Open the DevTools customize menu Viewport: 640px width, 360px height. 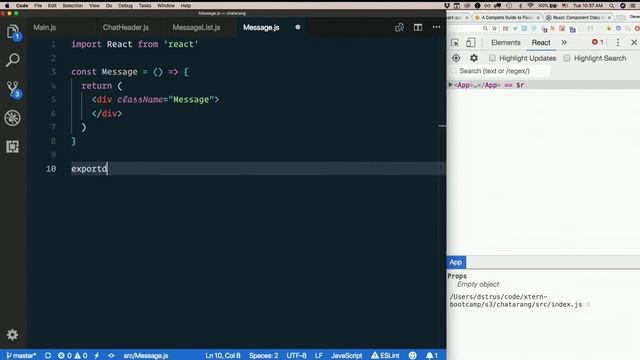618,42
